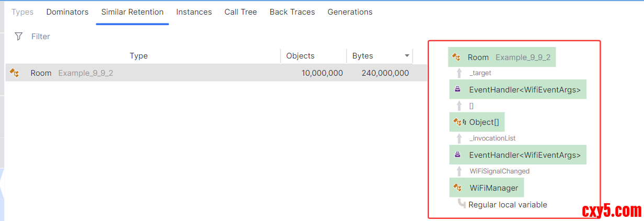Click the WiFiManager node icon
The width and height of the screenshot is (644, 221).
tap(457, 188)
